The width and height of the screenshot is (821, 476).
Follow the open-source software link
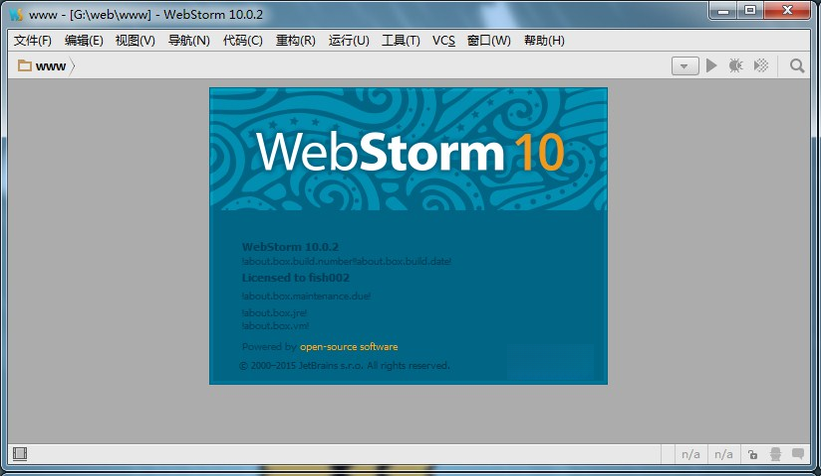pos(349,347)
